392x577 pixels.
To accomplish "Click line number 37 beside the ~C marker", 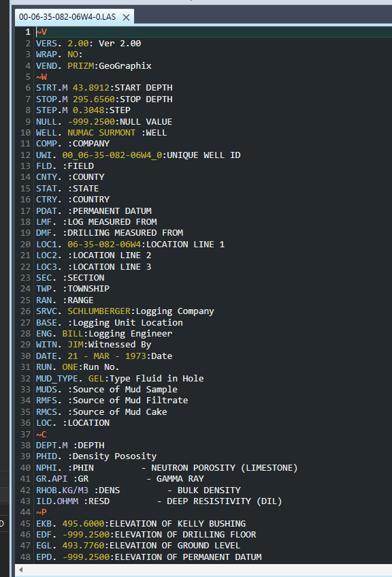I will 25,434.
